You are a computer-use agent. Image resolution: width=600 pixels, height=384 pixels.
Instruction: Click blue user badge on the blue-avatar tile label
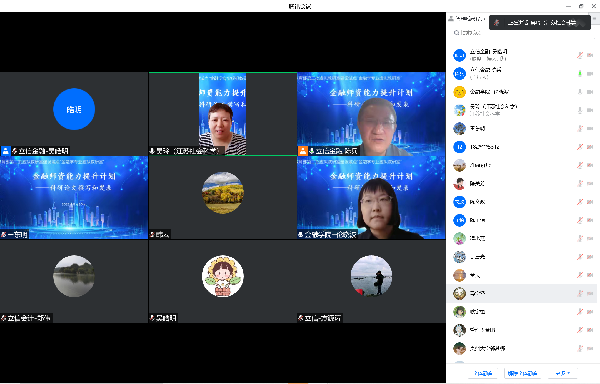coord(6,151)
